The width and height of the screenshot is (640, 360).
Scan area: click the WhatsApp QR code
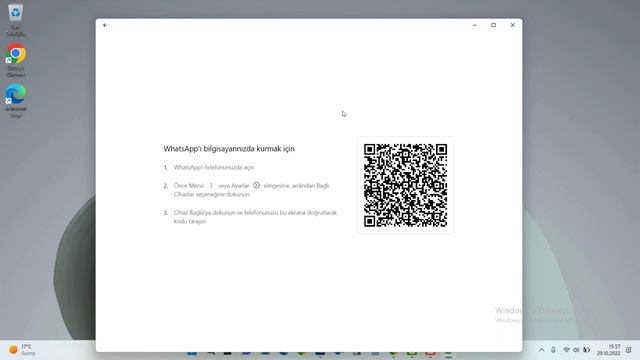click(x=405, y=185)
